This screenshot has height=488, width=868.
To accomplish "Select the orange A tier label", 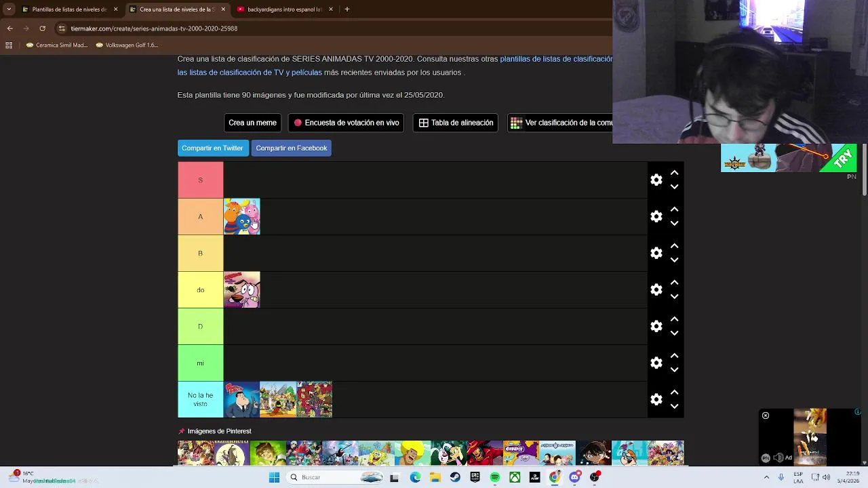I will point(200,216).
